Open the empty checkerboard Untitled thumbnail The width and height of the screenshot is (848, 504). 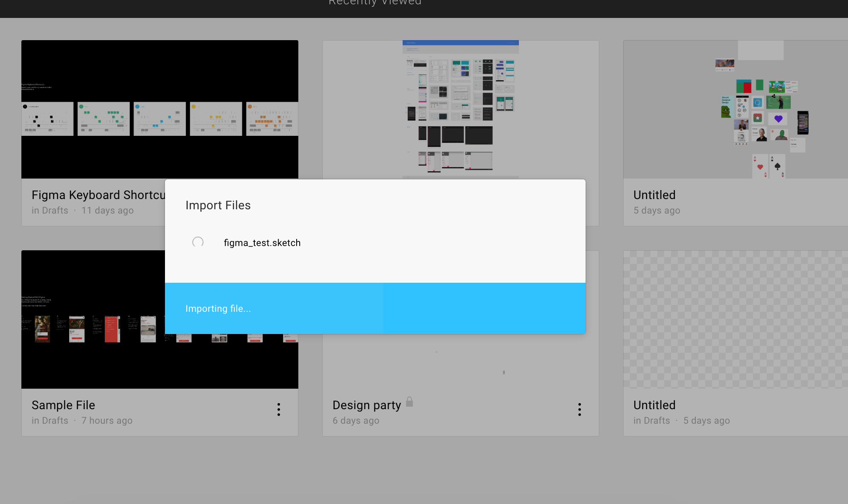(x=735, y=319)
